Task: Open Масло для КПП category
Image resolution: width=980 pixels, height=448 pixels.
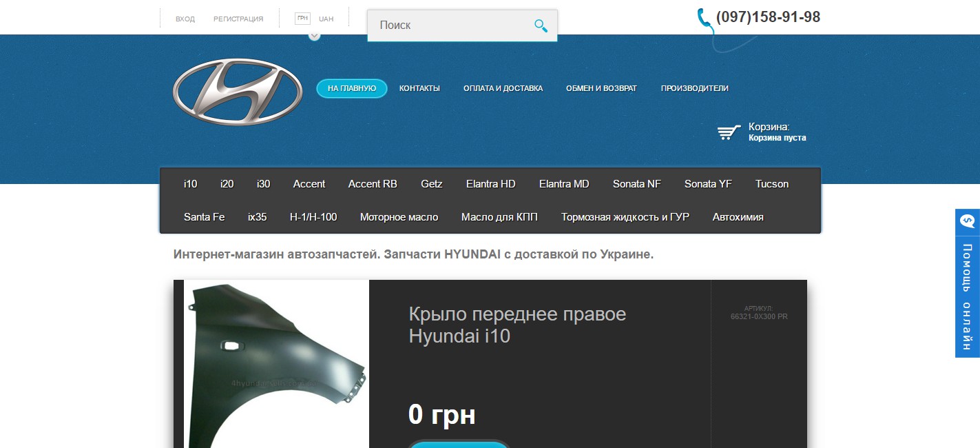Action: (499, 217)
